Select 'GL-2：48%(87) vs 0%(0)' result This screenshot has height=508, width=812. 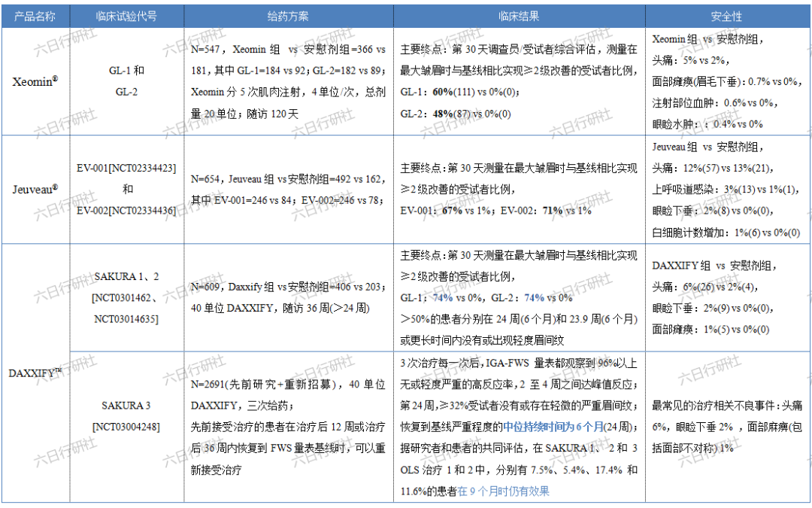coord(456,114)
